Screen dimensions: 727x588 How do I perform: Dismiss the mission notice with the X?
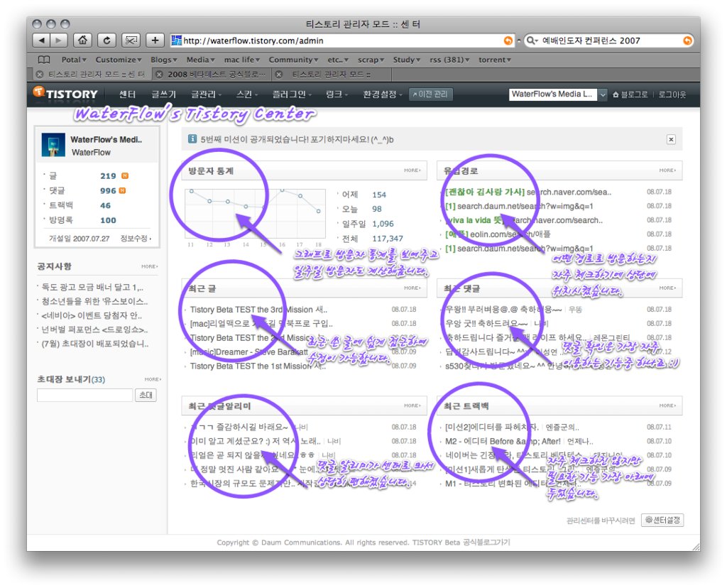(671, 139)
